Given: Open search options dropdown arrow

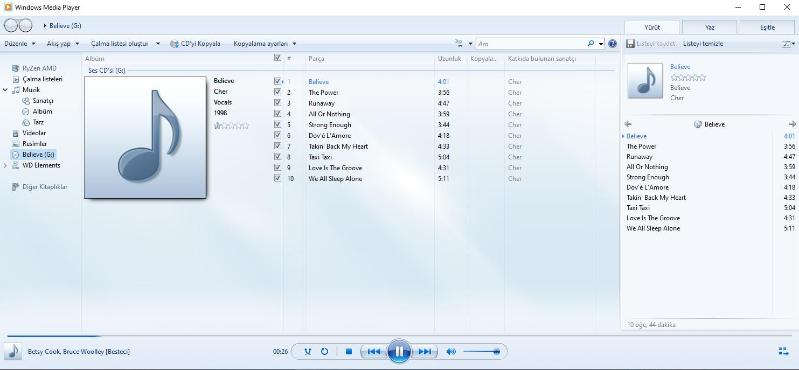Looking at the screenshot, I should point(601,44).
